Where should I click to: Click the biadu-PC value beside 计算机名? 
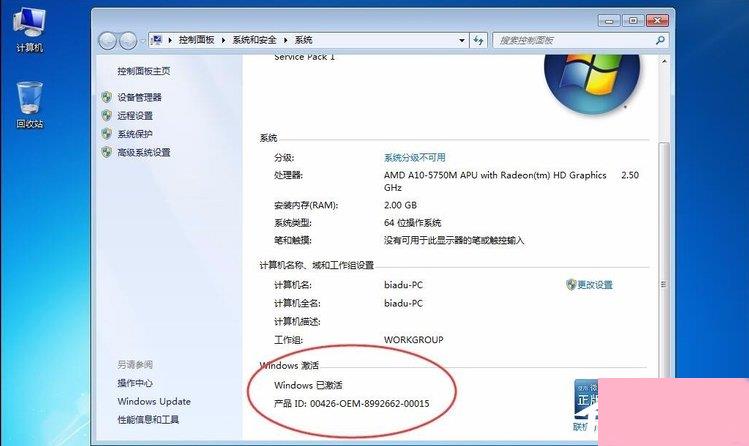(403, 285)
